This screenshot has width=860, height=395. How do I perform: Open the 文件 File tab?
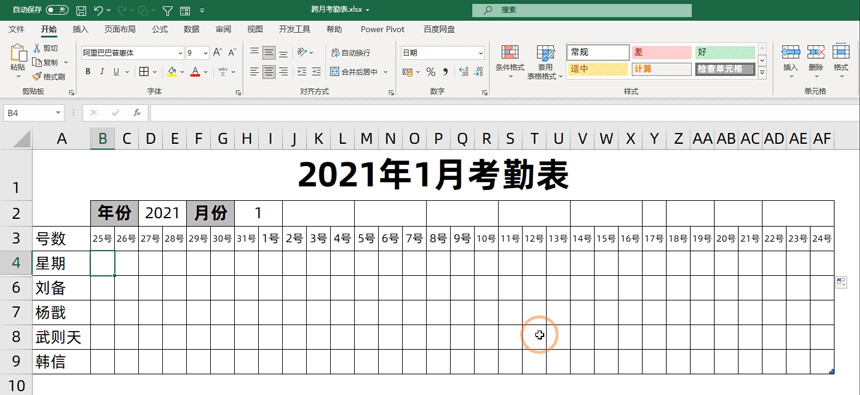(17, 29)
